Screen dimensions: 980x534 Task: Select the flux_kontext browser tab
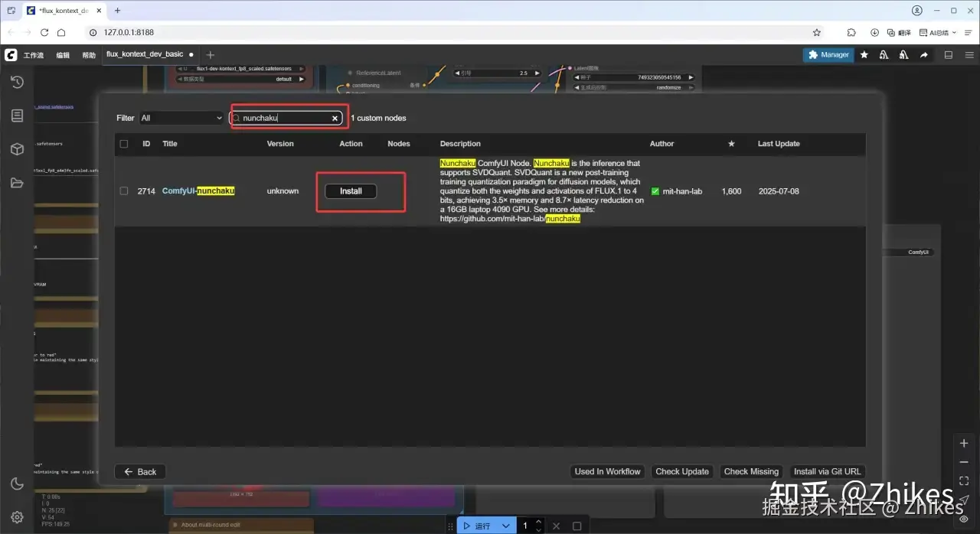(x=64, y=11)
